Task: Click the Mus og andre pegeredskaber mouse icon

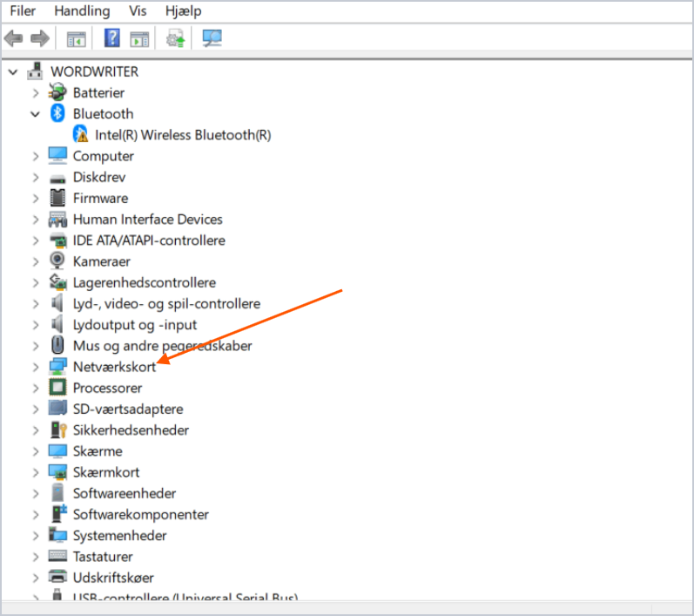Action: coord(57,344)
